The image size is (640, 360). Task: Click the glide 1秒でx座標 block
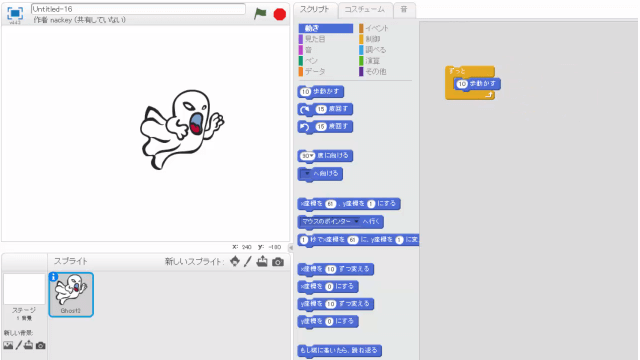(x=358, y=240)
